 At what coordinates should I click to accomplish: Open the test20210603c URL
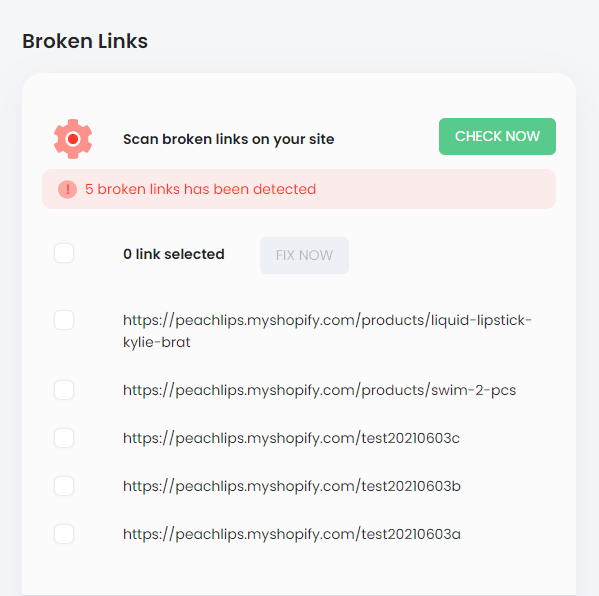291,438
